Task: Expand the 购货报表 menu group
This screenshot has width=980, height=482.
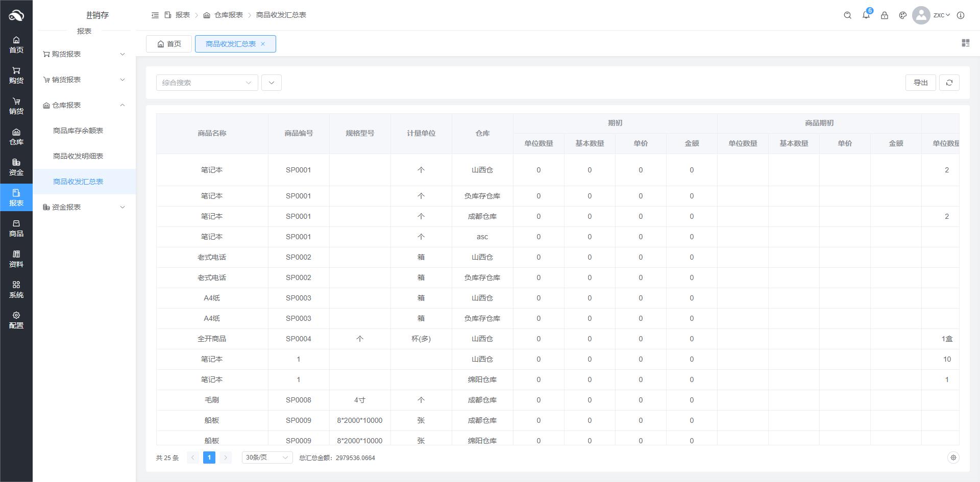Action: point(84,54)
